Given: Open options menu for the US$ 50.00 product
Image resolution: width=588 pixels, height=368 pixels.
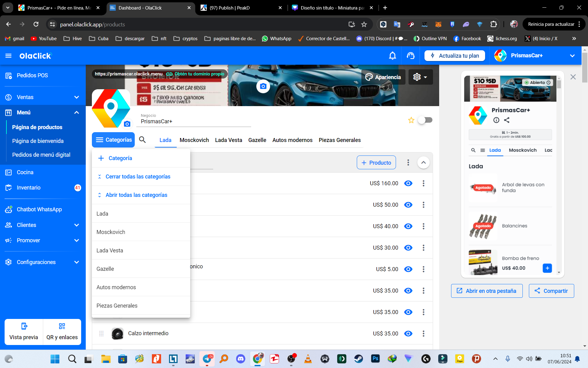Looking at the screenshot, I should coord(424,205).
